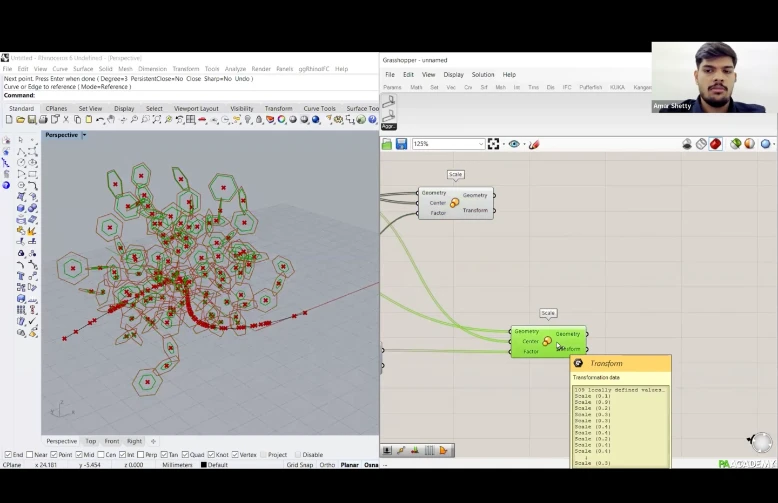
Task: Click the red shaded preview mode icon
Action: click(x=716, y=144)
